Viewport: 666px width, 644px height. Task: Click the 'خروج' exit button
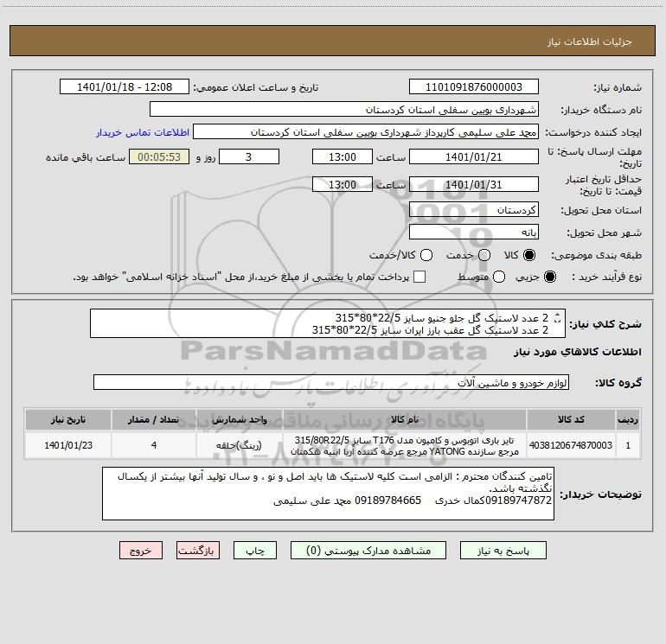(x=141, y=550)
